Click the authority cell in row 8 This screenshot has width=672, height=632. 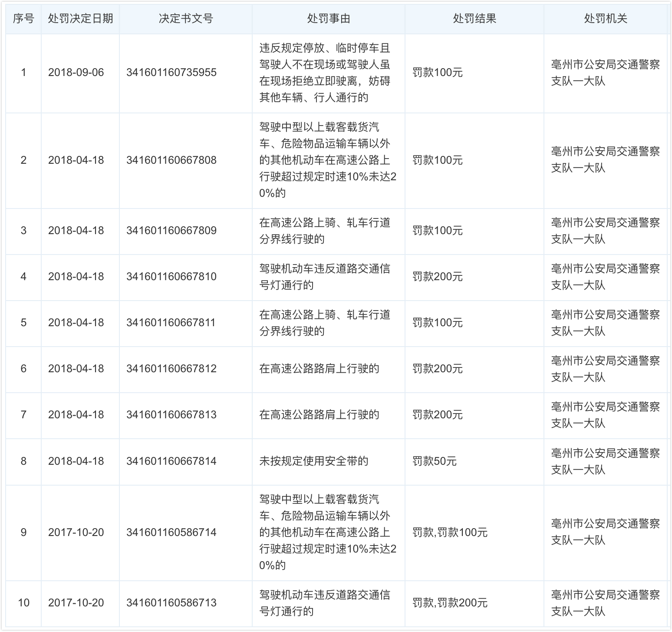tap(606, 461)
